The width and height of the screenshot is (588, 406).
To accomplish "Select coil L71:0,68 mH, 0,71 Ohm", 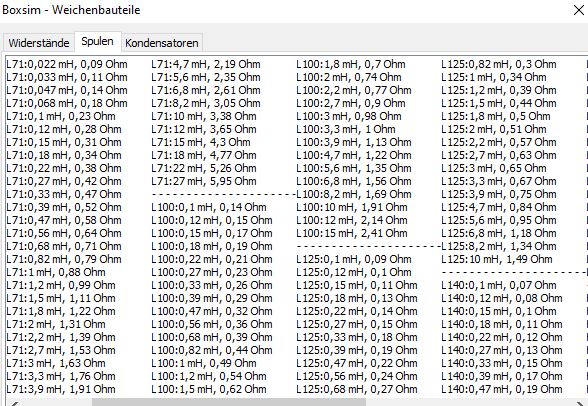I will 64,246.
